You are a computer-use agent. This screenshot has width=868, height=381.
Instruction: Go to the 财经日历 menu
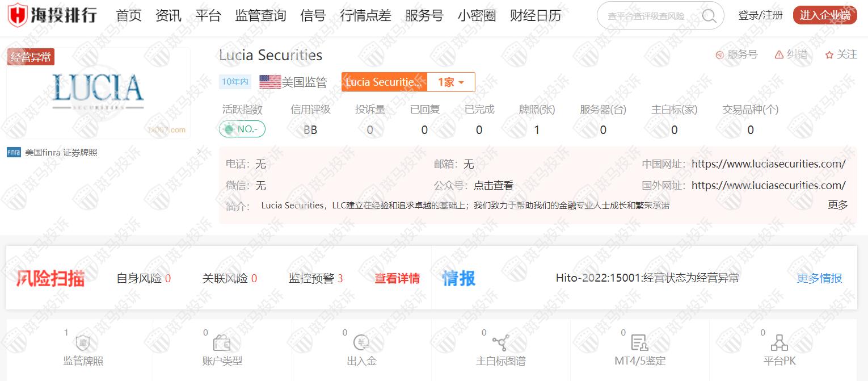536,15
